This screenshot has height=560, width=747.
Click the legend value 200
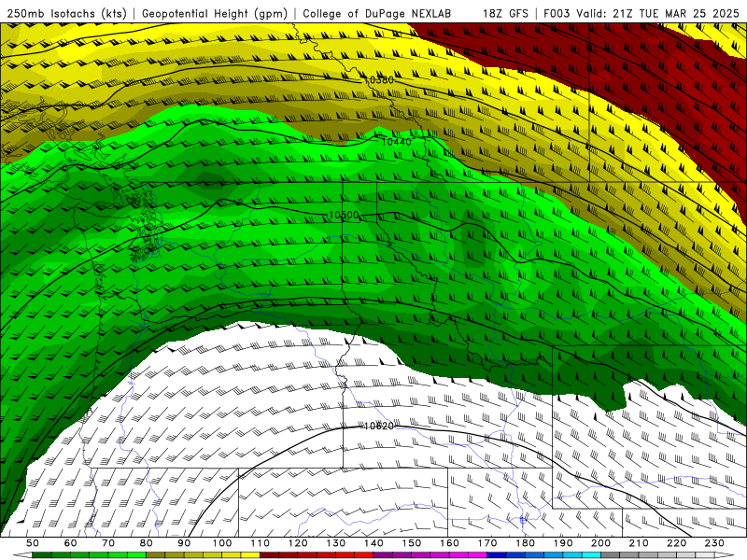[x=600, y=543]
